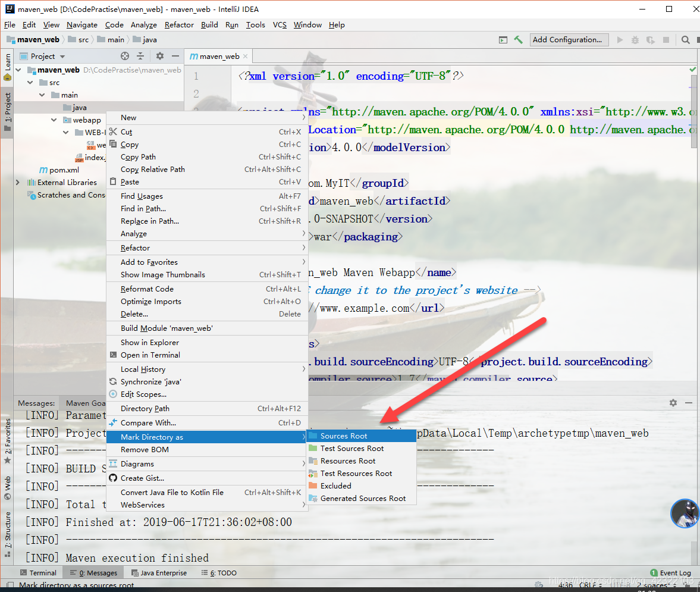Image resolution: width=700 pixels, height=592 pixels.
Task: Open Search Everywhere magnifier icon
Action: [685, 40]
